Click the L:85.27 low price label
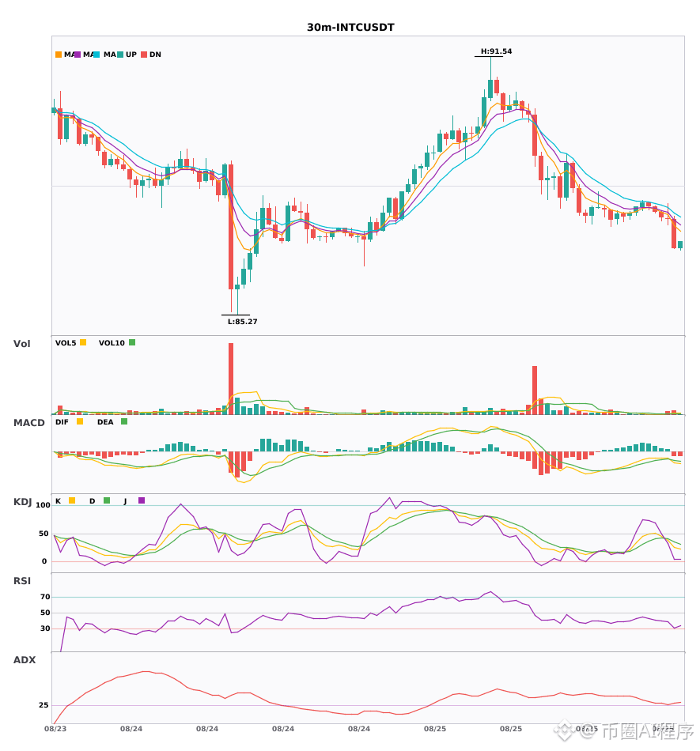Viewport: 700px width, 751px height. point(243,322)
